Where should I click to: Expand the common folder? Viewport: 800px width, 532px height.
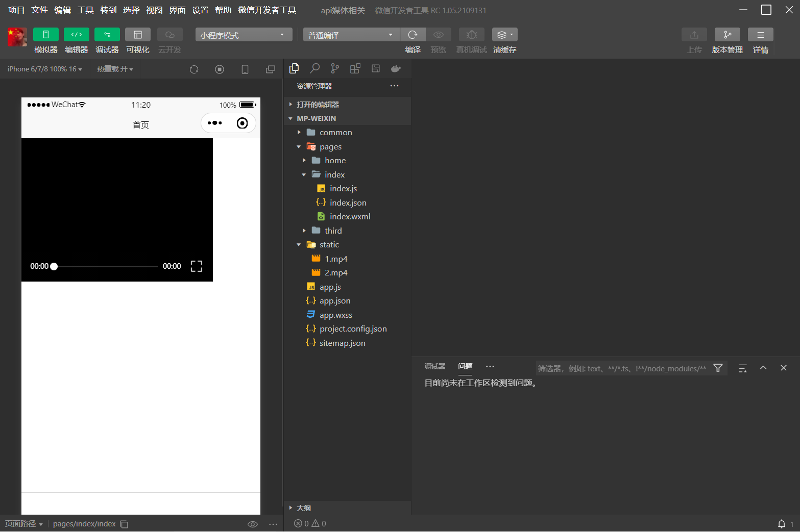[347, 132]
